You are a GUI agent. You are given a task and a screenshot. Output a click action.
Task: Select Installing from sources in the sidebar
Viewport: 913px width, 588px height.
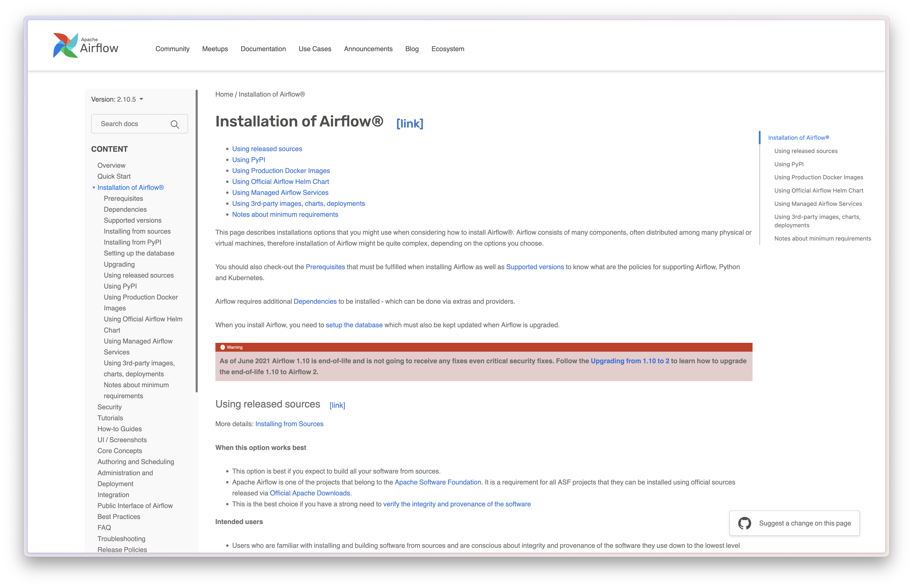(137, 231)
